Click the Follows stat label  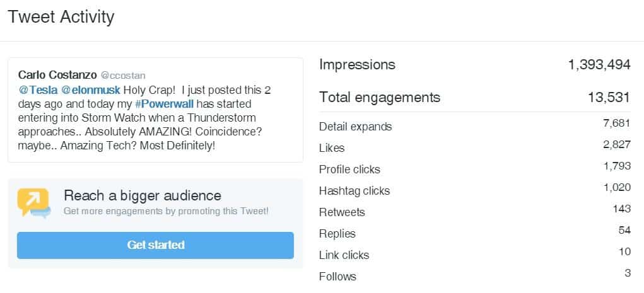coord(337,276)
